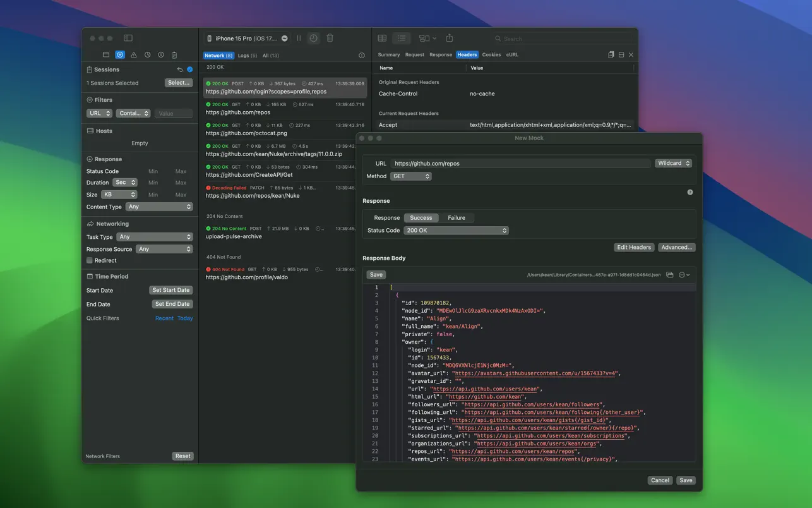Click the help question mark in New Mock

pyautogui.click(x=690, y=192)
